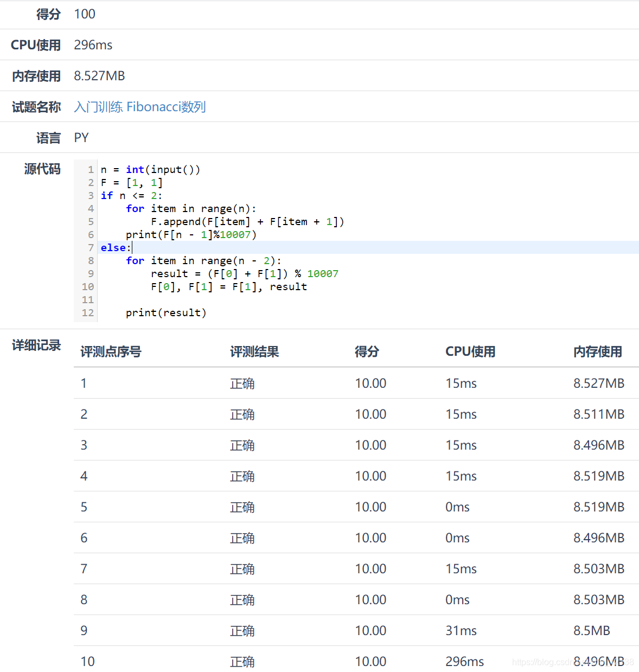Open the 入门训练 Fibonacci数列 problem link
639x672 pixels.
pos(140,107)
